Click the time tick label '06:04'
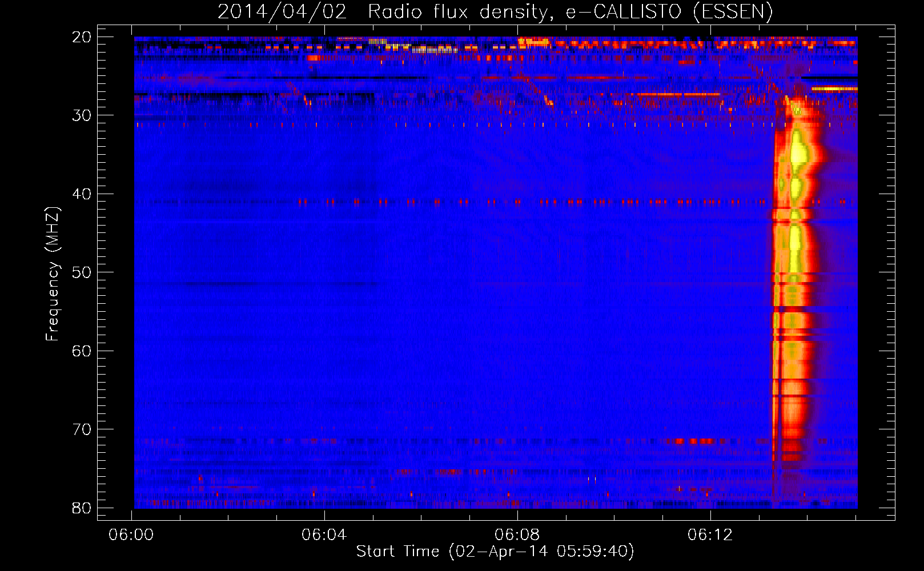Screen dimensions: 924x571 (324, 535)
